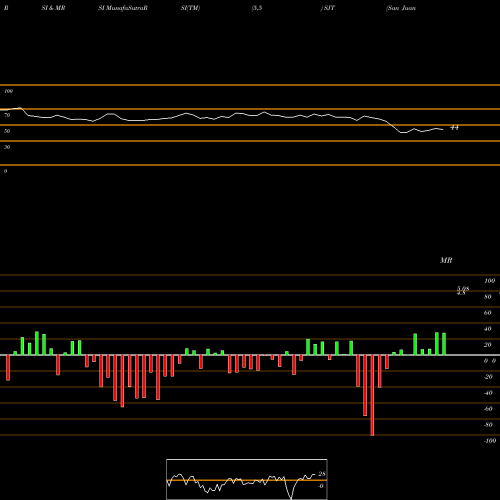Click the '-80' label on MR axis
The image size is (500, 500).
pyautogui.click(x=488, y=425)
